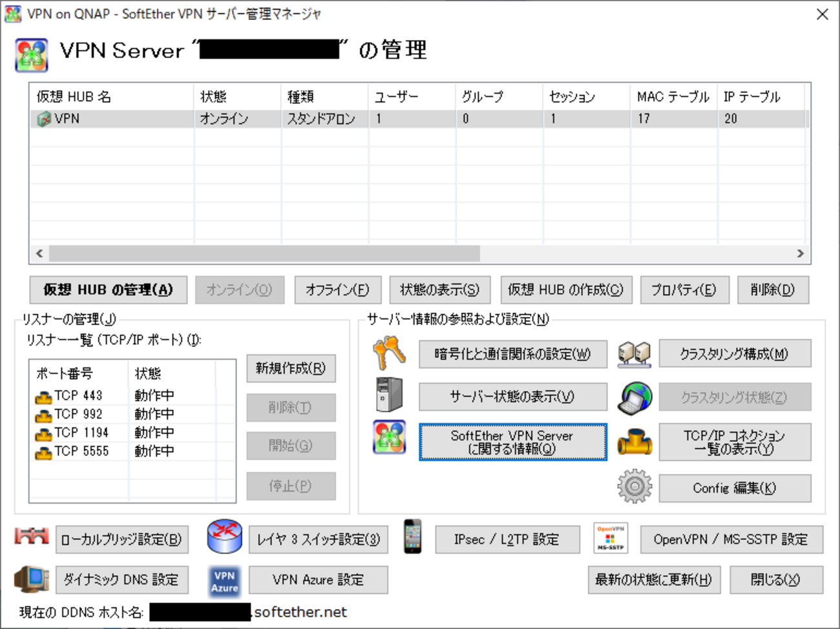Click the hub list horizontal scrollbar right arrow
840x629 pixels.
801,253
